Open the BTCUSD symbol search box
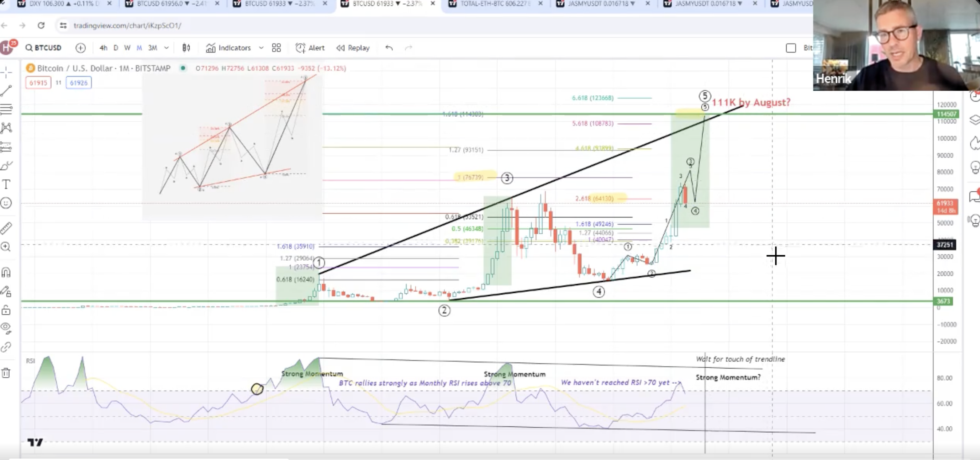The image size is (980, 460). (x=44, y=48)
